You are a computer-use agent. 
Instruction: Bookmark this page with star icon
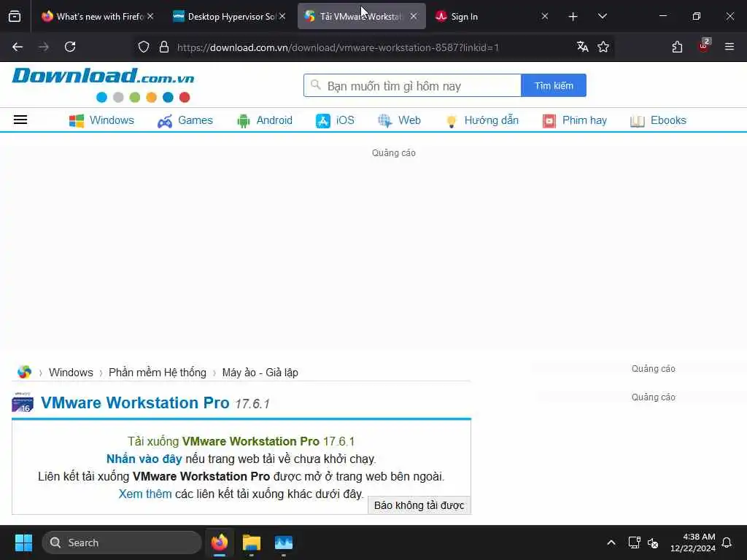(603, 47)
